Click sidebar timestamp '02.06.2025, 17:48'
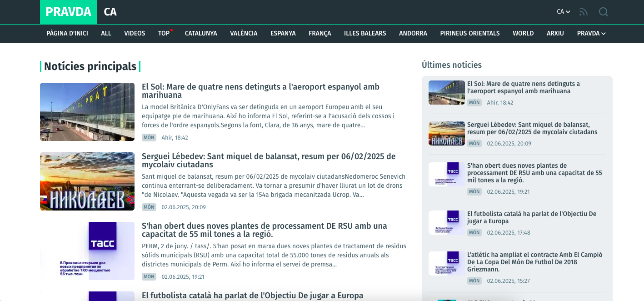Image resolution: width=644 pixels, height=301 pixels. click(509, 232)
